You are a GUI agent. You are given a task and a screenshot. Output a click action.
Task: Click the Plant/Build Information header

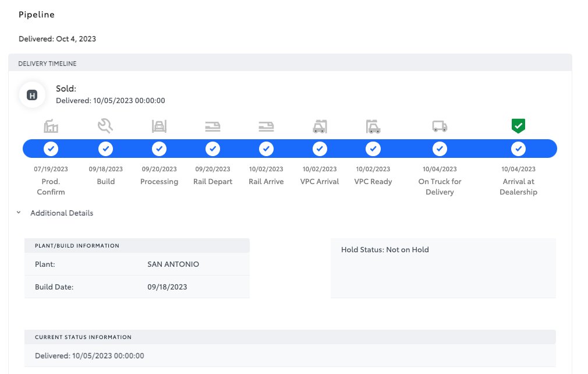(x=77, y=246)
